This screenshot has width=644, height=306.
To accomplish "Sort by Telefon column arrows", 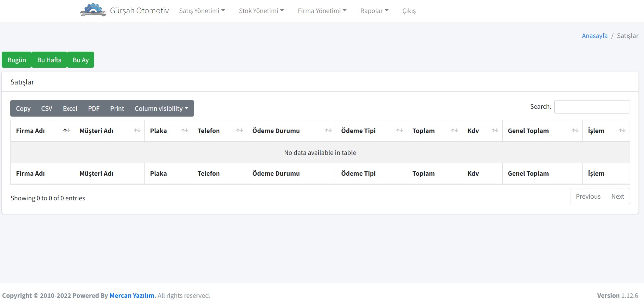I will point(240,131).
